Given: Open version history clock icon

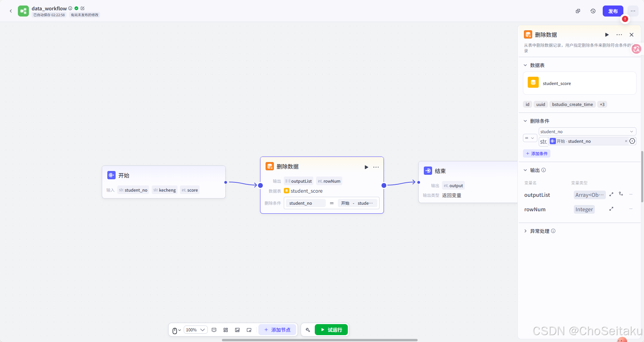Looking at the screenshot, I should [x=593, y=11].
